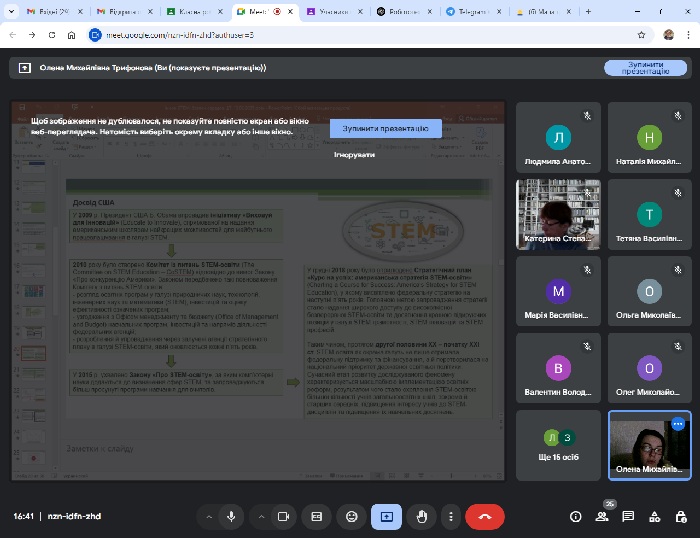The image size is (700, 538).
Task: Turn on captions
Action: tap(317, 516)
